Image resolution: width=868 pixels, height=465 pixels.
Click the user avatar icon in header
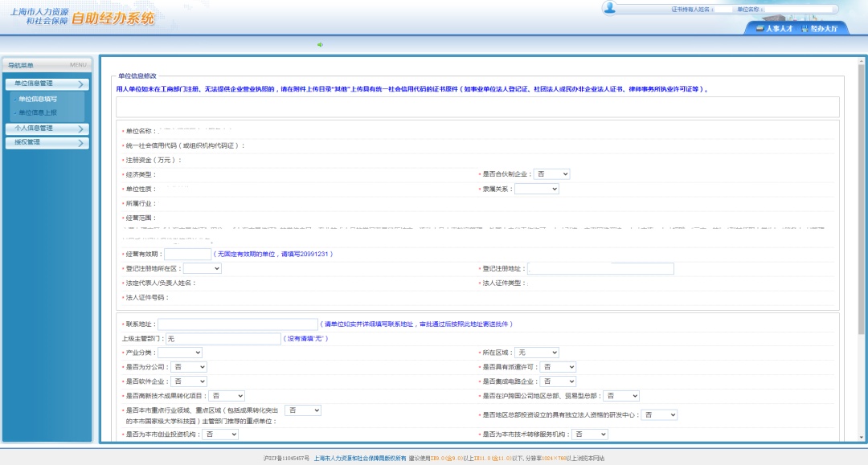point(610,8)
